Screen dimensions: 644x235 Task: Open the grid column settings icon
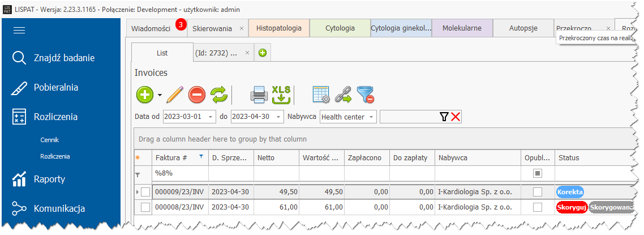click(321, 94)
